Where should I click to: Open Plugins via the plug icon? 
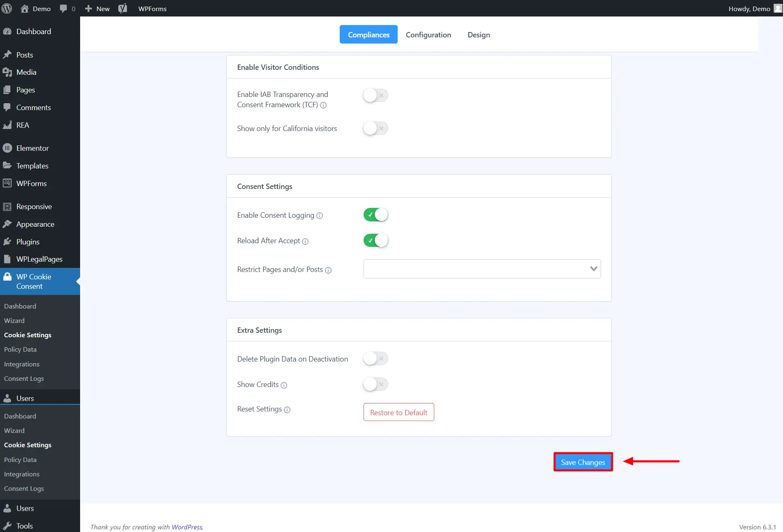point(7,242)
